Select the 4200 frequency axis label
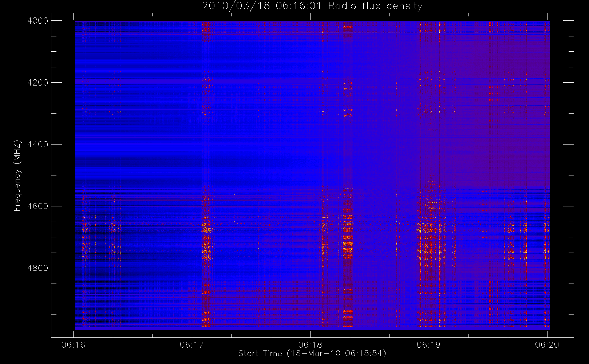Viewport: 589px width, 364px height. point(38,83)
